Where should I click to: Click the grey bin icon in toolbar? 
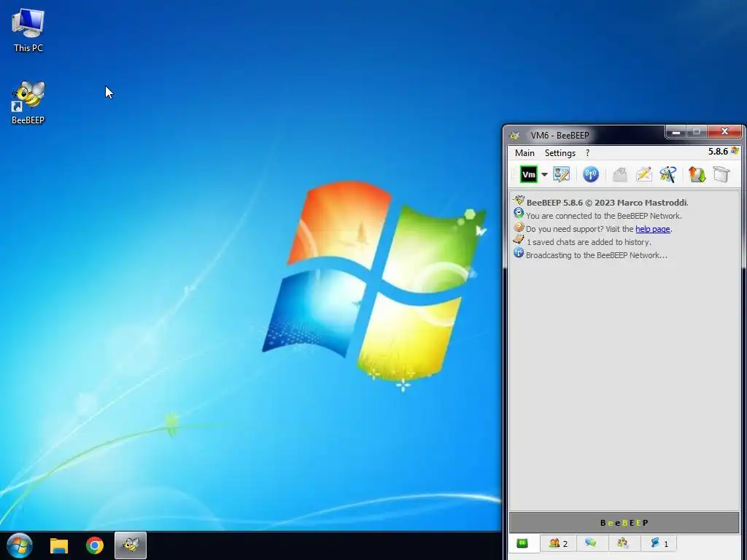pos(721,174)
